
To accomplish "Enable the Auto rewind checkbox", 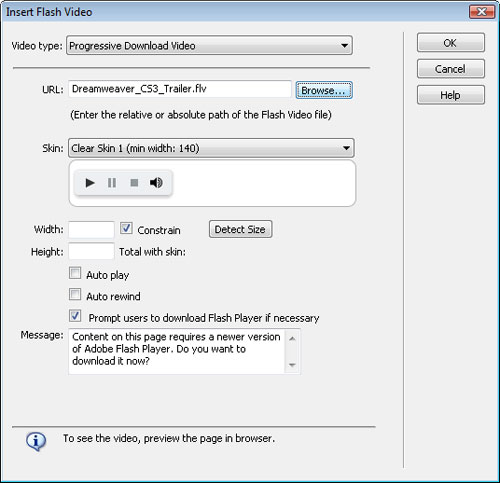I will tap(75, 295).
